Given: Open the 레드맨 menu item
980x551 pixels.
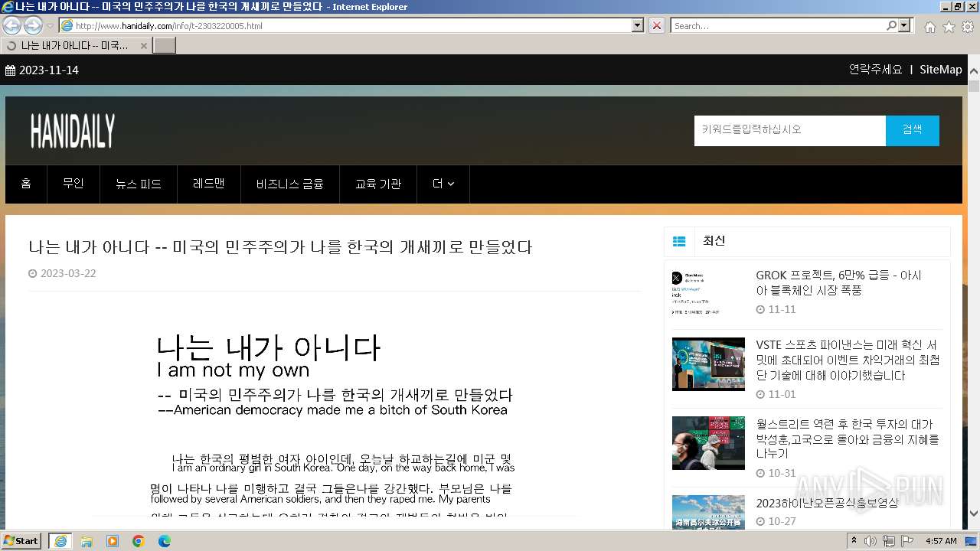Looking at the screenshot, I should pos(209,184).
